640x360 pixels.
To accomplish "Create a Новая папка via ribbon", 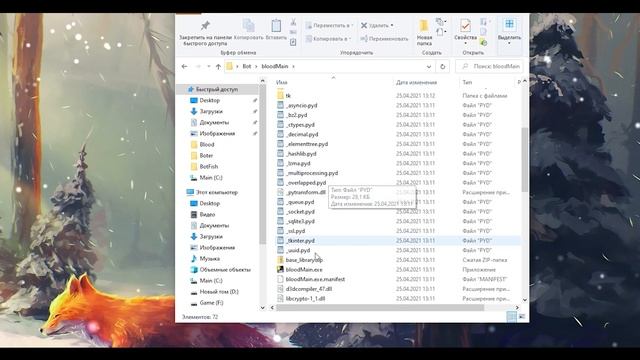I will 424,33.
